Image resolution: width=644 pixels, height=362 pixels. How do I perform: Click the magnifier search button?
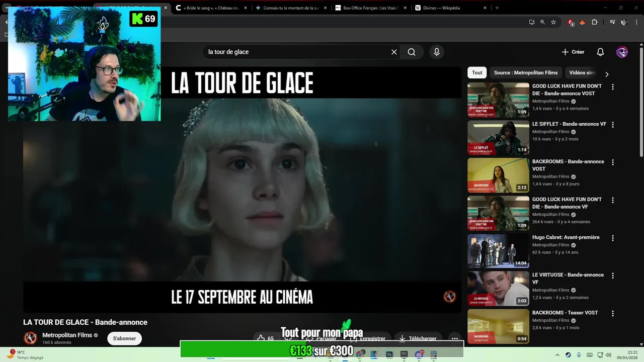412,52
